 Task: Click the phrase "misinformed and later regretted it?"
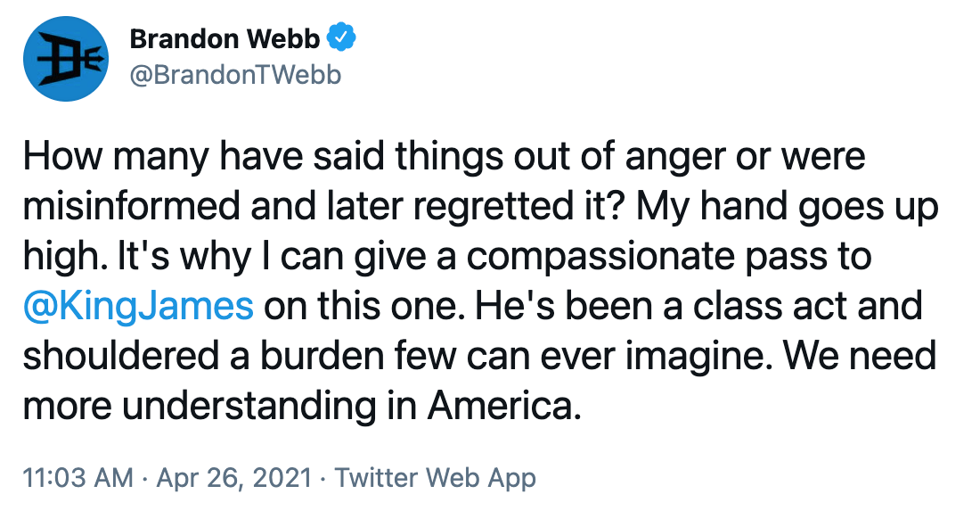click(x=325, y=206)
